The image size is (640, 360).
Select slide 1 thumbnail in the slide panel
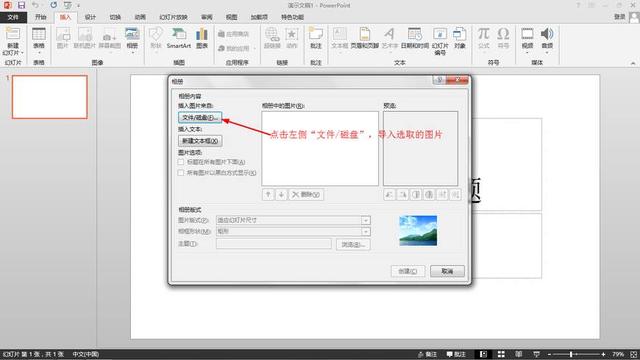[x=50, y=97]
